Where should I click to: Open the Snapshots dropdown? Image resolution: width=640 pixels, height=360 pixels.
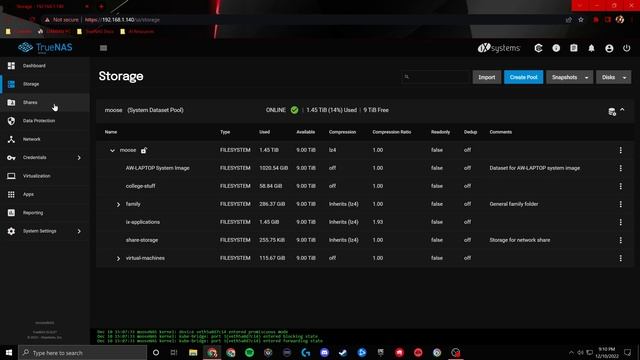click(x=569, y=77)
